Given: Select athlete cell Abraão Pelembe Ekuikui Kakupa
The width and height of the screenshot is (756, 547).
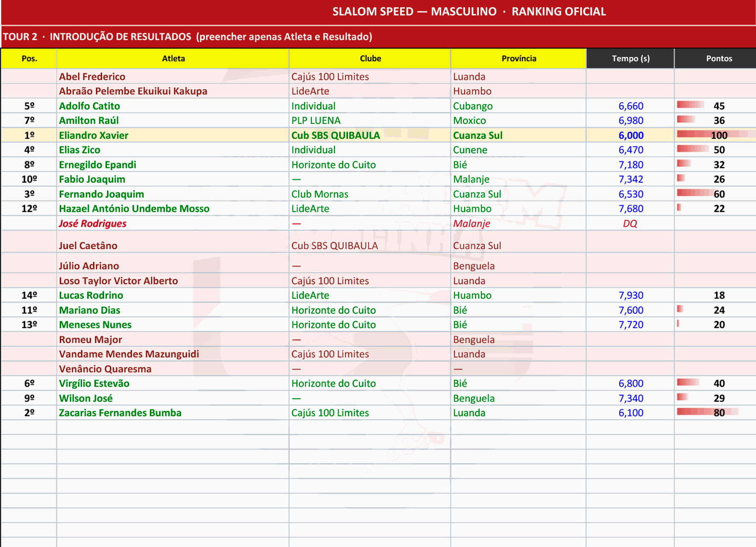Looking at the screenshot, I should (173, 91).
